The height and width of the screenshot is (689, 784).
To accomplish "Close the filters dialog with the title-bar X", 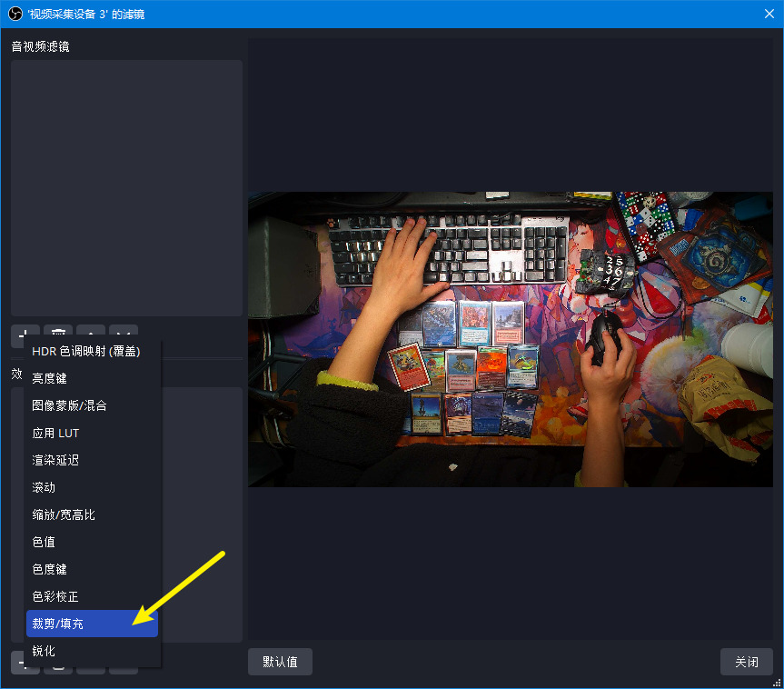I will point(769,14).
